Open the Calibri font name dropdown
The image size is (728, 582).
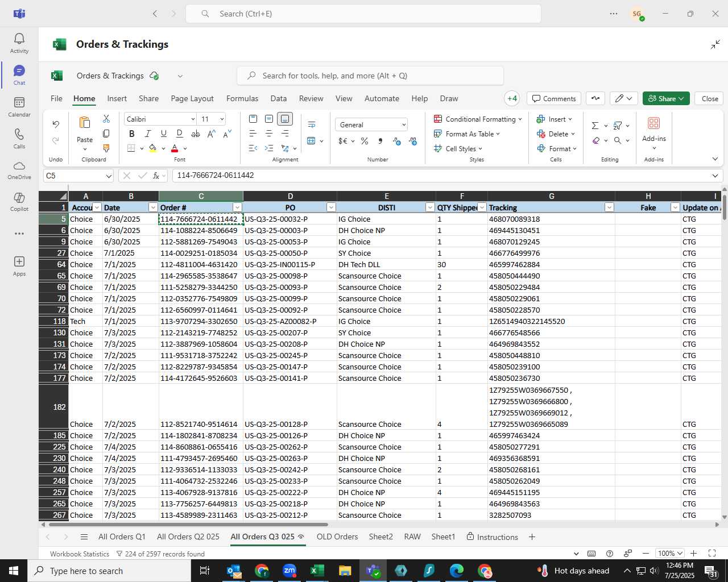pos(193,119)
